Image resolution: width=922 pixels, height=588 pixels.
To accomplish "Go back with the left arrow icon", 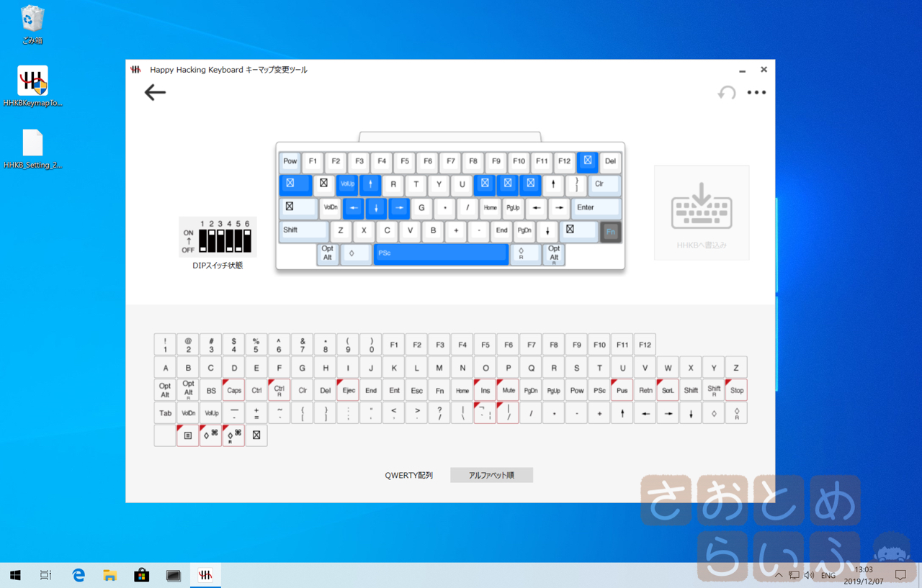I will pos(155,92).
